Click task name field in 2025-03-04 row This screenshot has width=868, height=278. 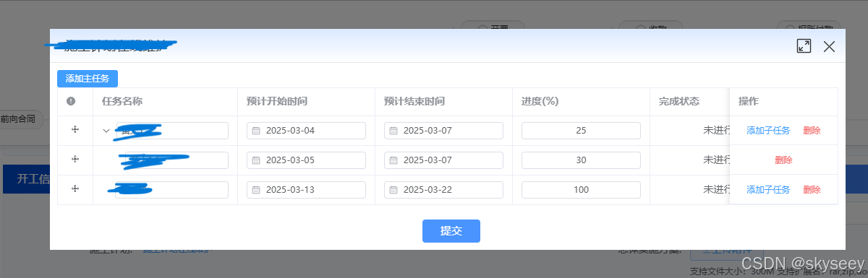click(172, 131)
